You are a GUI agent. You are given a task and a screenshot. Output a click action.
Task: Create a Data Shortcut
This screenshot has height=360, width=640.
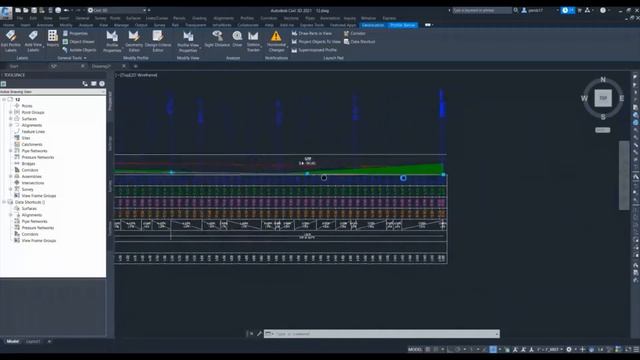click(x=359, y=42)
